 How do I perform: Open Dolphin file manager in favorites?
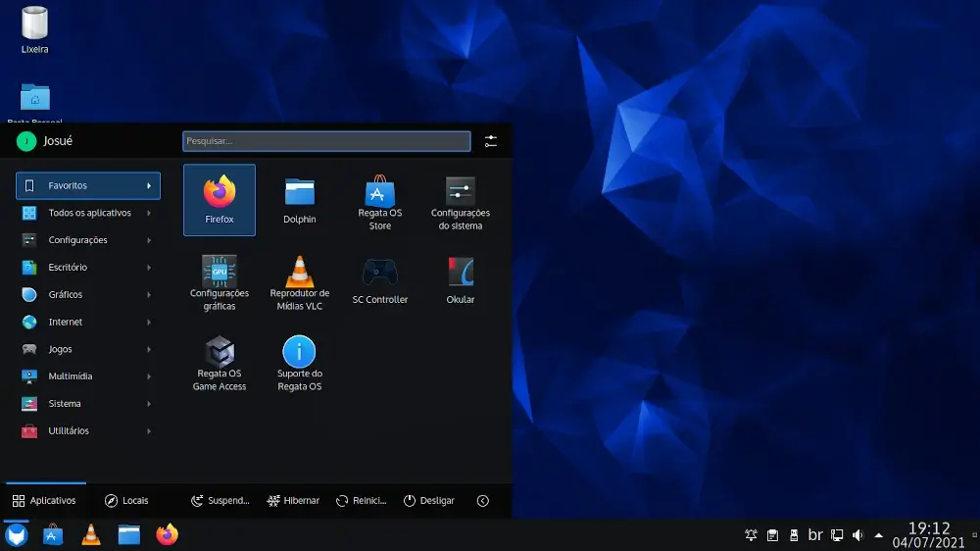[300, 199]
